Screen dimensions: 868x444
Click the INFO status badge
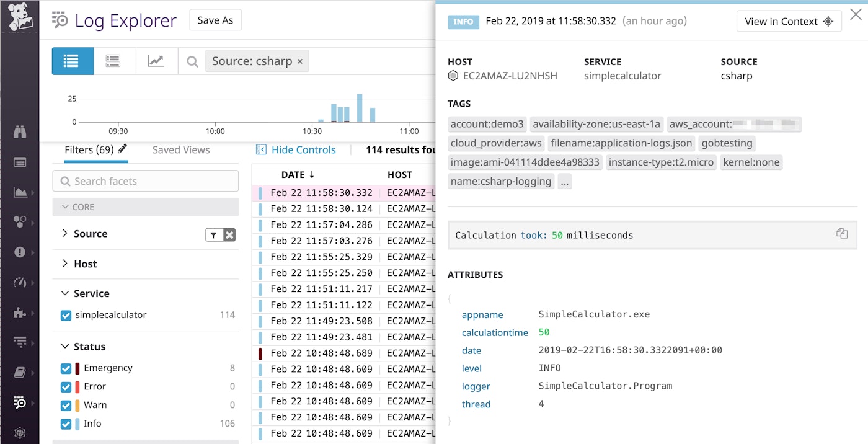tap(463, 22)
